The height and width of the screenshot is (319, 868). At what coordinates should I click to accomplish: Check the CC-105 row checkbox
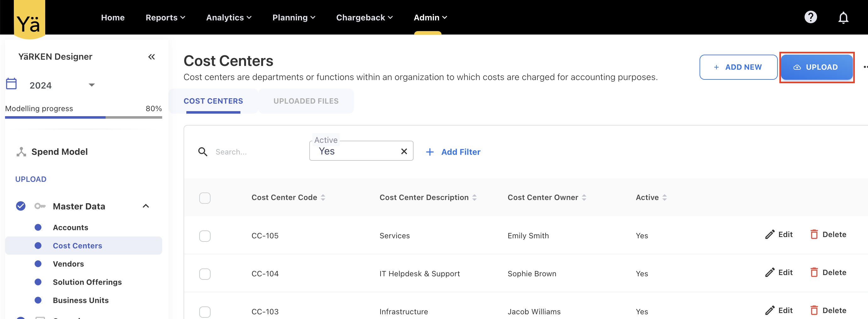(205, 236)
